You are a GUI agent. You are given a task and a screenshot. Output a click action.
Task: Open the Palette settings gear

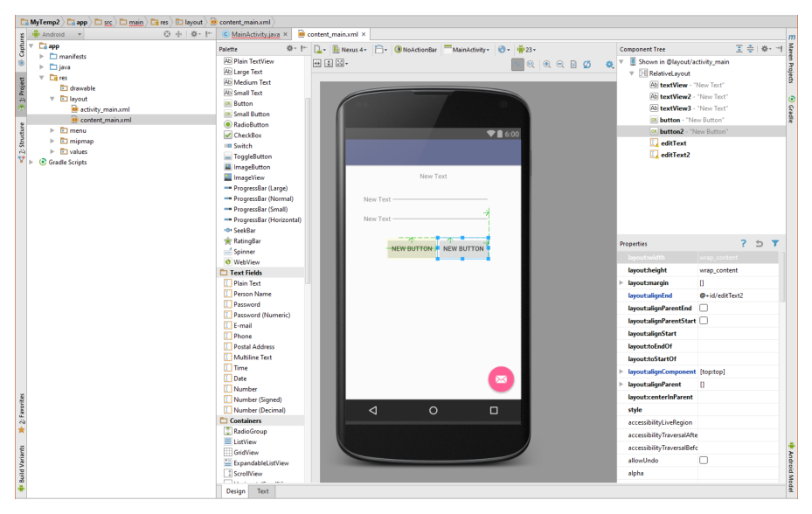pos(290,48)
